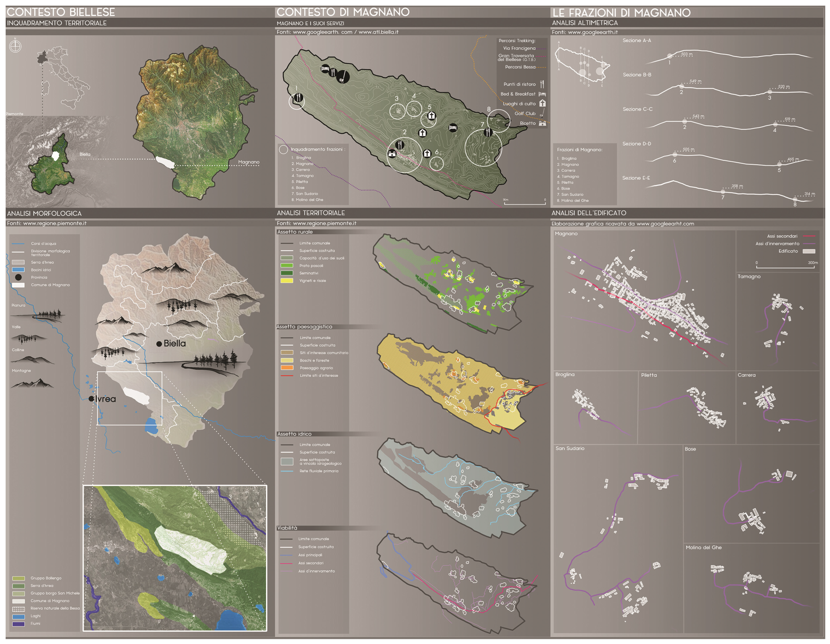
Task: Click the Luoghi di culto legend icon
Action: tap(543, 103)
